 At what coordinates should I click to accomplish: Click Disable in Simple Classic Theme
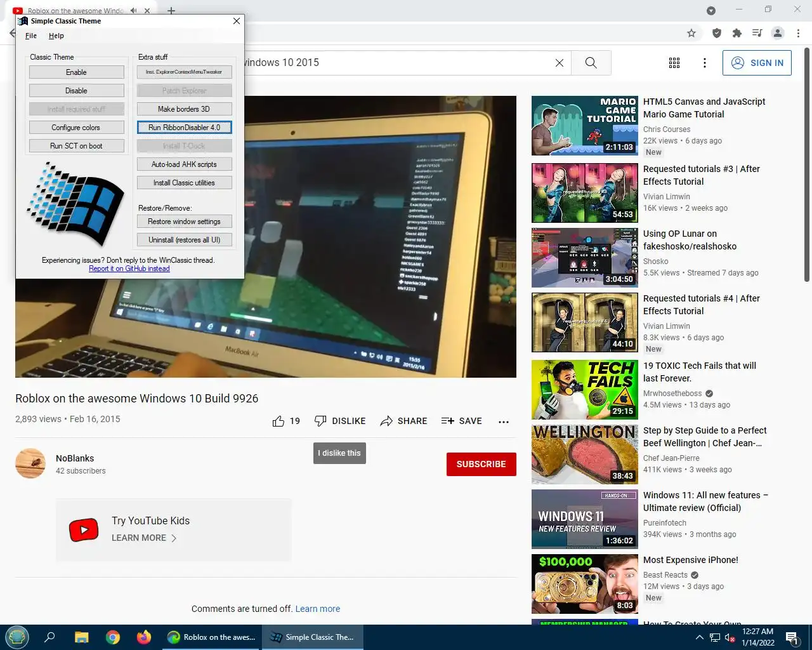[x=76, y=91]
